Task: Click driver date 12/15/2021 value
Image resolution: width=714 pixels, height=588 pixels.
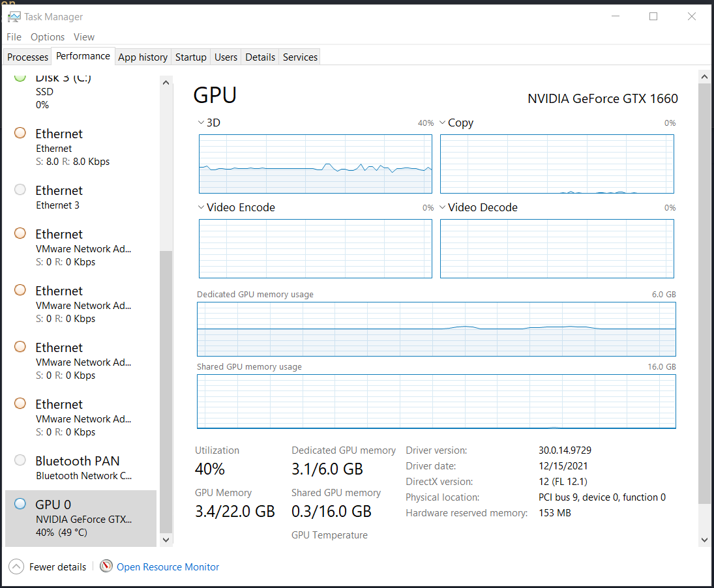Action: click(x=563, y=466)
